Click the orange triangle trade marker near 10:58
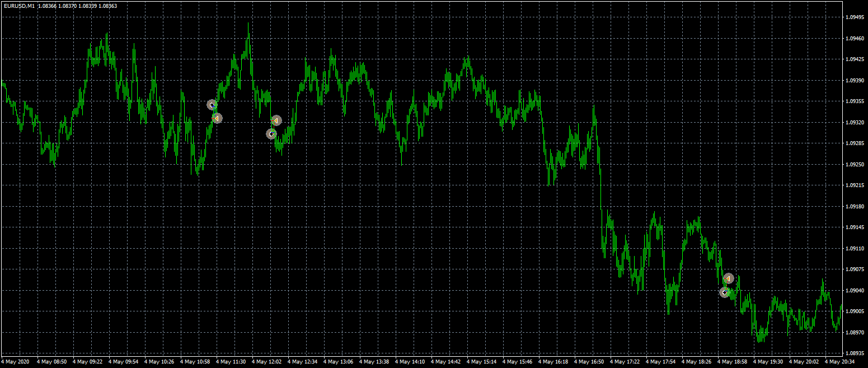Image resolution: width=868 pixels, height=368 pixels. pyautogui.click(x=217, y=118)
